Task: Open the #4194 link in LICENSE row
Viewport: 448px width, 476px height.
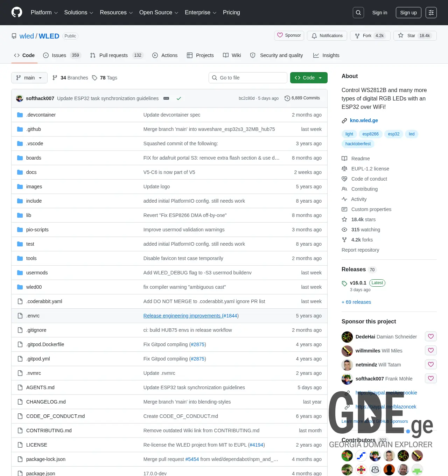Action: coord(256,445)
